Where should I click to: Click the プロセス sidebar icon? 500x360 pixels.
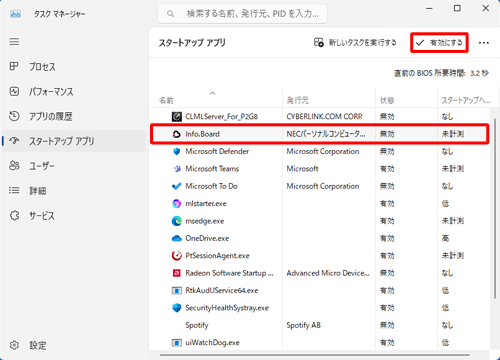pos(14,66)
